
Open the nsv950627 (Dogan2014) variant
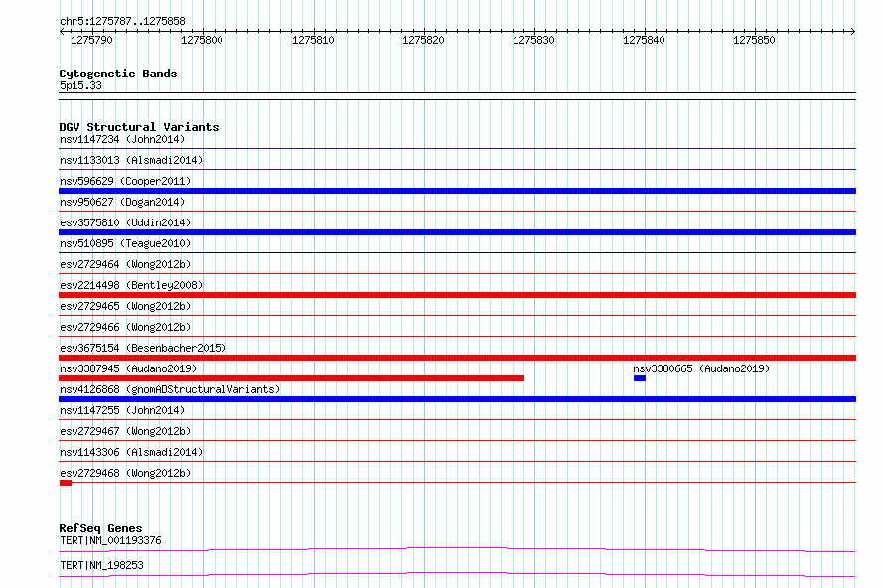pyautogui.click(x=122, y=202)
